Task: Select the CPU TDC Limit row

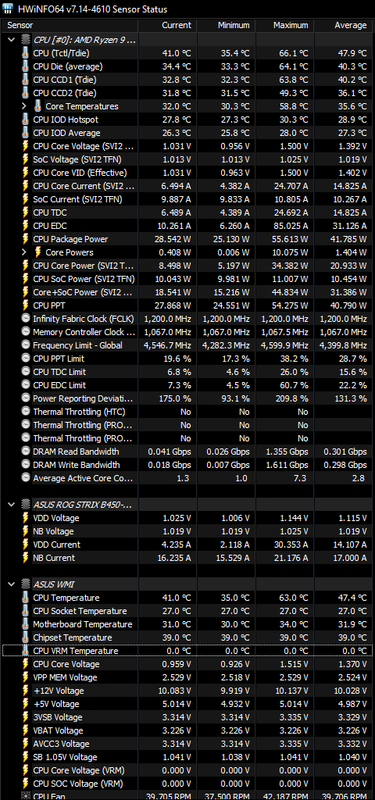Action: coord(187,371)
